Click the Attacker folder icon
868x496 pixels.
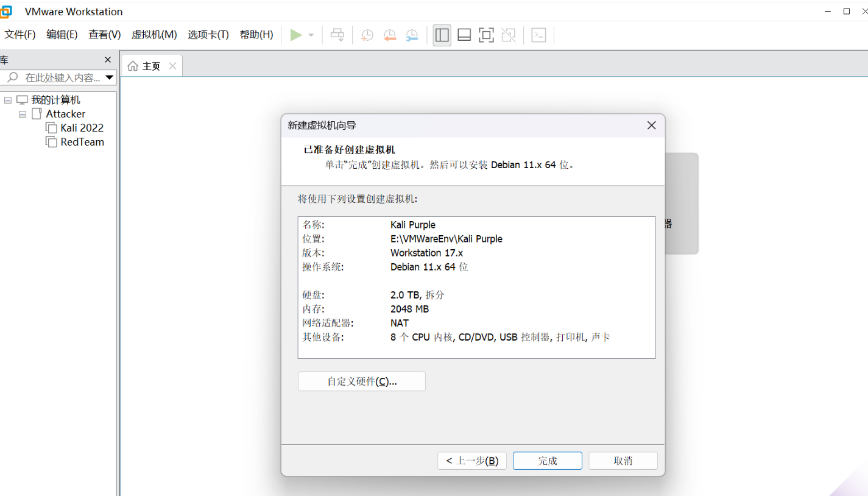37,114
